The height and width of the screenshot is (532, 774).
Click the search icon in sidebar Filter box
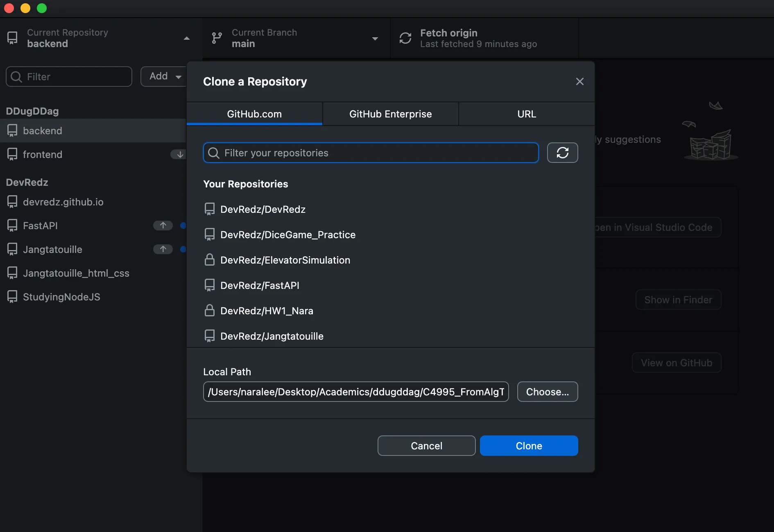coord(16,77)
